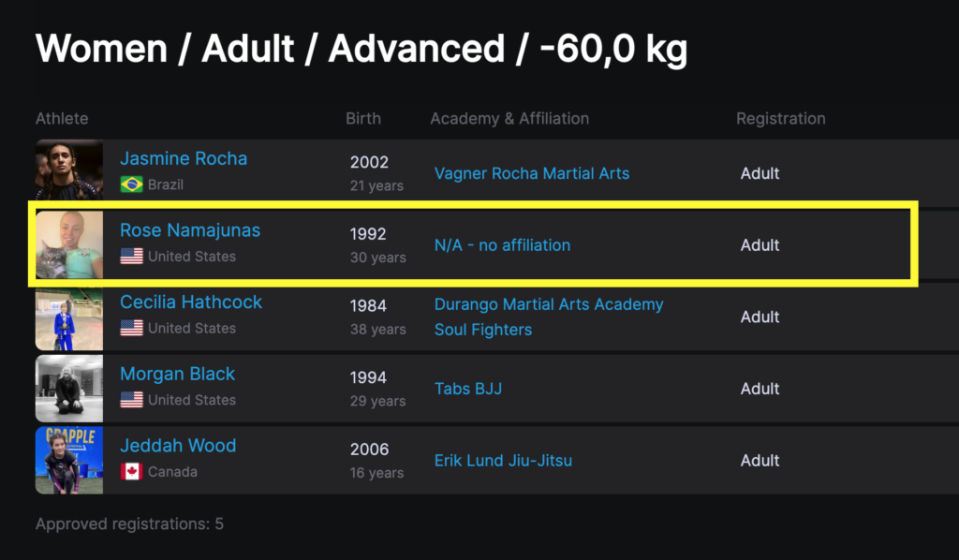The width and height of the screenshot is (959, 560).
Task: Open the Jasmine Rocha athlete link
Action: click(x=184, y=158)
